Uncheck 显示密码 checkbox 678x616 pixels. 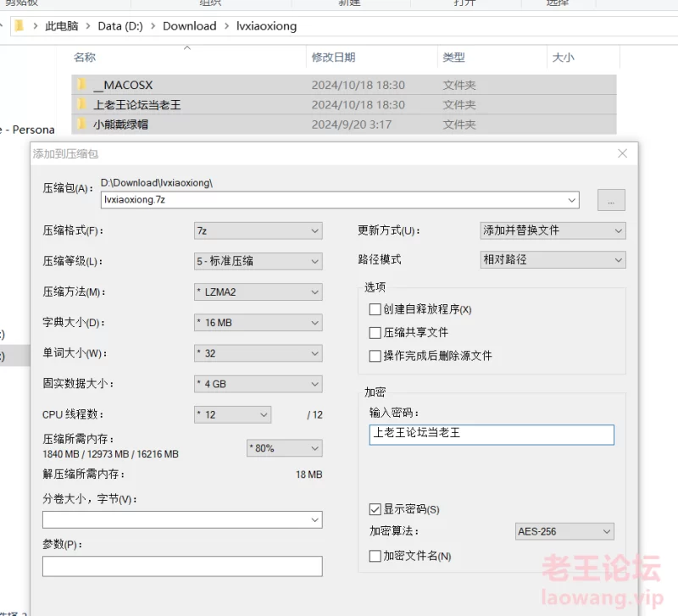[375, 509]
